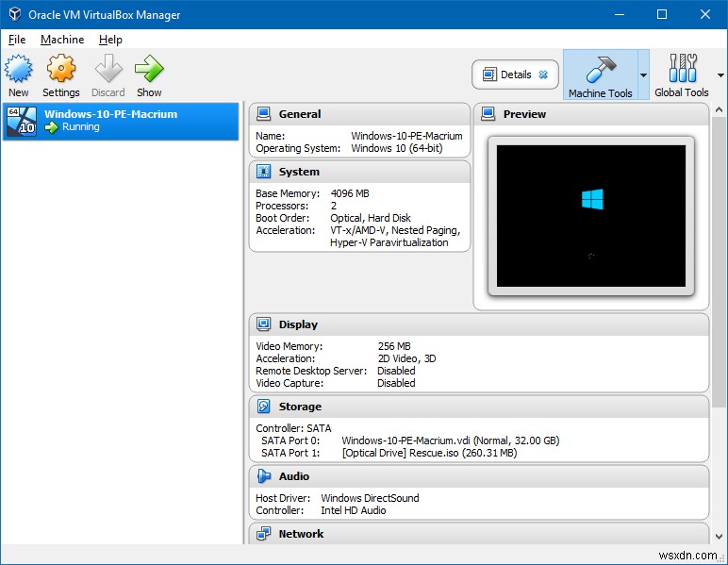
Task: Click the Rescue.iso optical drive entry
Action: pos(429,453)
